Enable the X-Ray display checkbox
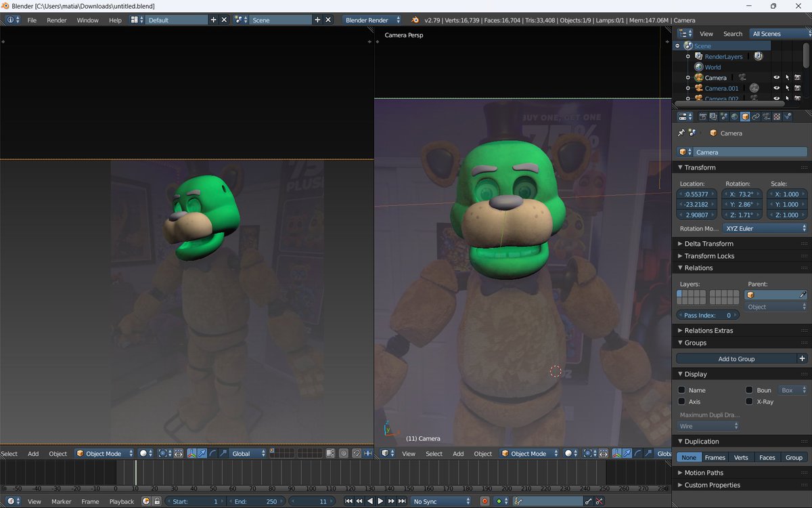Viewport: 812px width, 508px height. pos(749,402)
